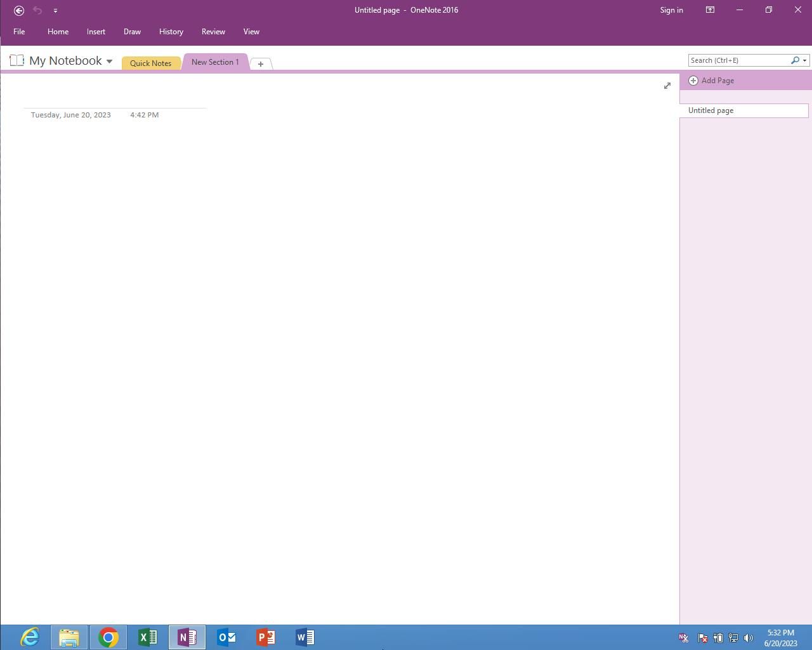Screen dimensions: 812x650
Task: Open Customize Quick Access Toolbar dropdown
Action: [x=55, y=11]
